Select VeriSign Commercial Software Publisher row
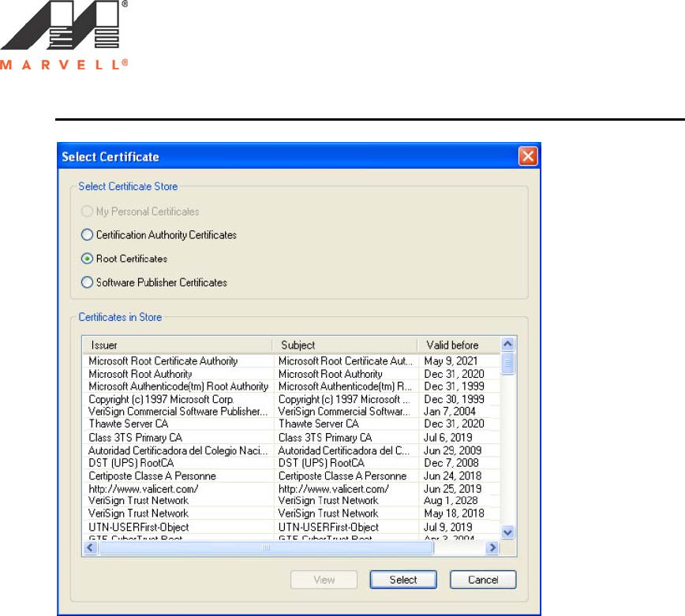 (291, 411)
